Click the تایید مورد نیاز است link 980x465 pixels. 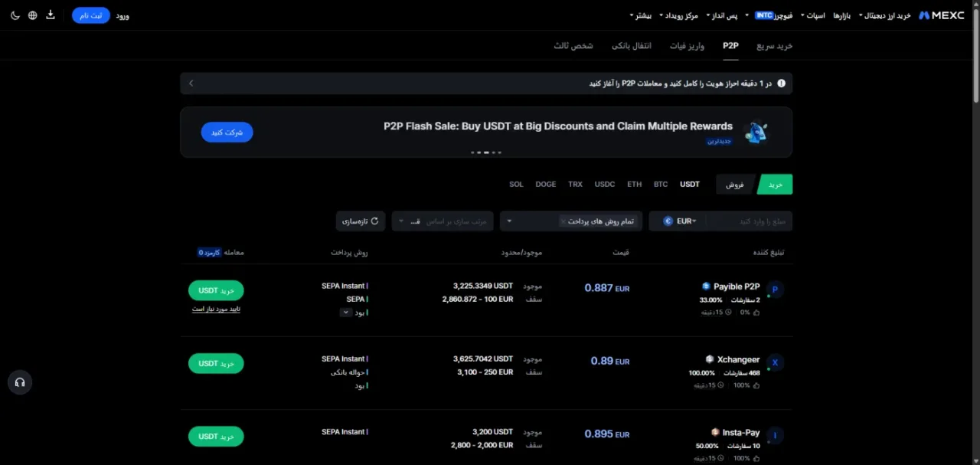pyautogui.click(x=216, y=309)
